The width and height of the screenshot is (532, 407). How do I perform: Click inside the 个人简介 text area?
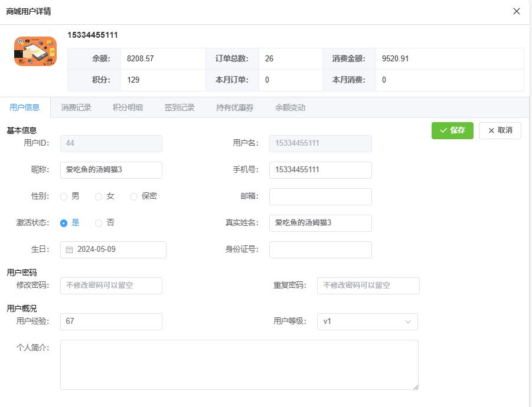pyautogui.click(x=239, y=364)
